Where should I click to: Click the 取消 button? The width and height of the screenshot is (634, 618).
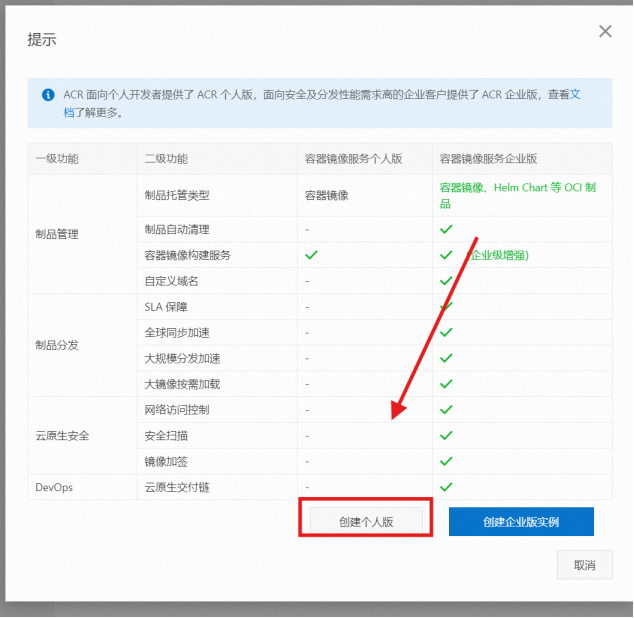click(x=584, y=565)
